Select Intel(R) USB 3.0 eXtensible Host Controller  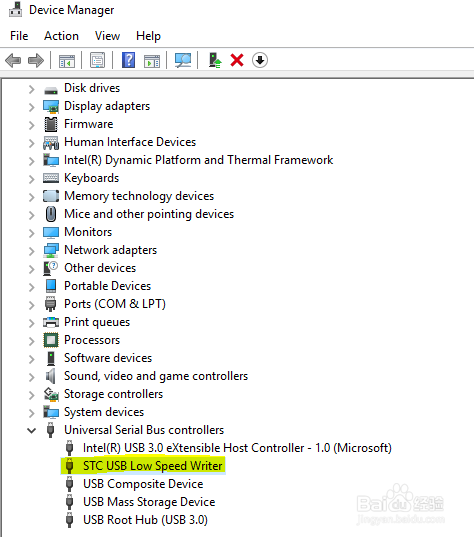237,448
